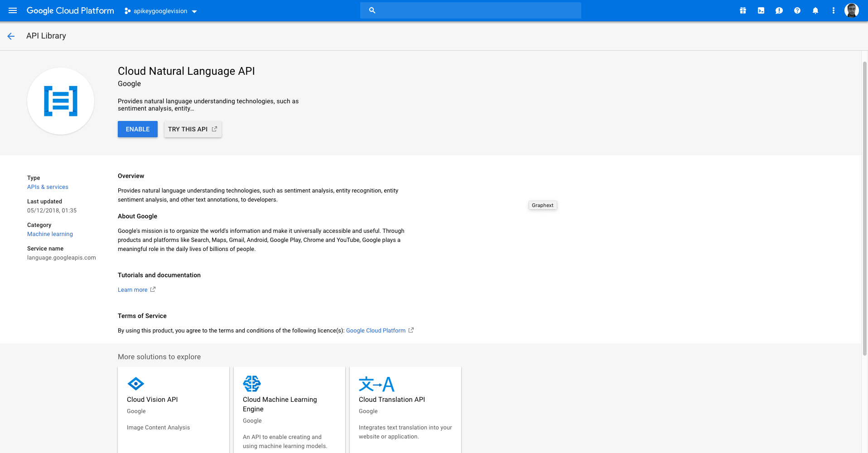Click the TRY THIS API button

(193, 129)
